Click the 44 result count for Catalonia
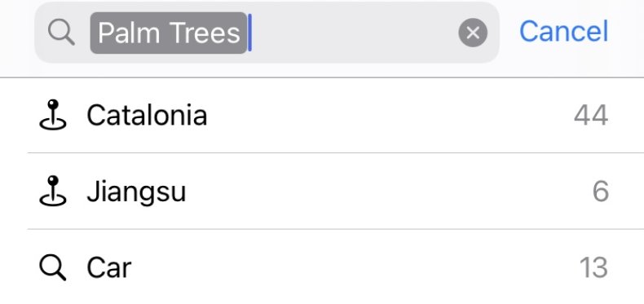Image resolution: width=644 pixels, height=304 pixels. [x=591, y=116]
